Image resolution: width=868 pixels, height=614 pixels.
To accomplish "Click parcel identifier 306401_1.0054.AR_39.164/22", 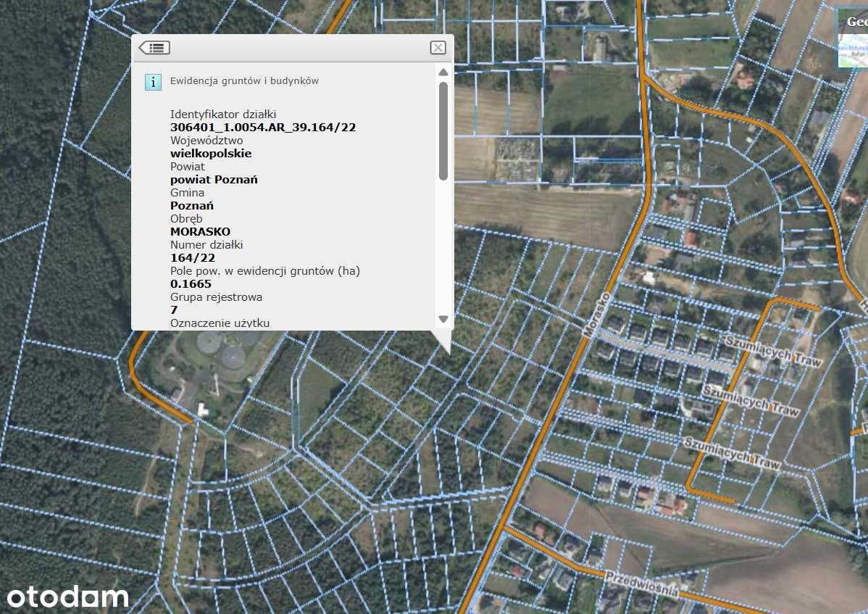I will [263, 128].
